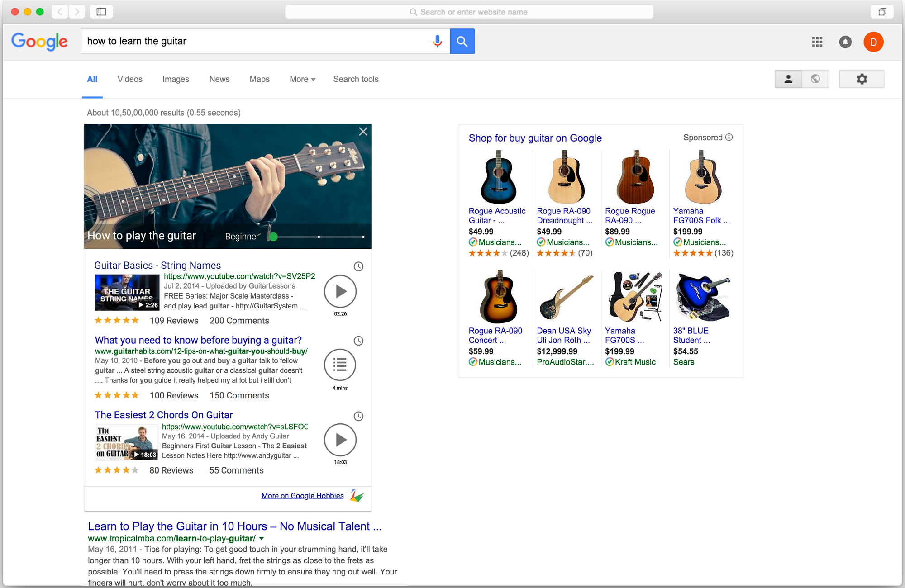905x588 pixels.
Task: Expand the More search menu
Action: click(x=302, y=79)
